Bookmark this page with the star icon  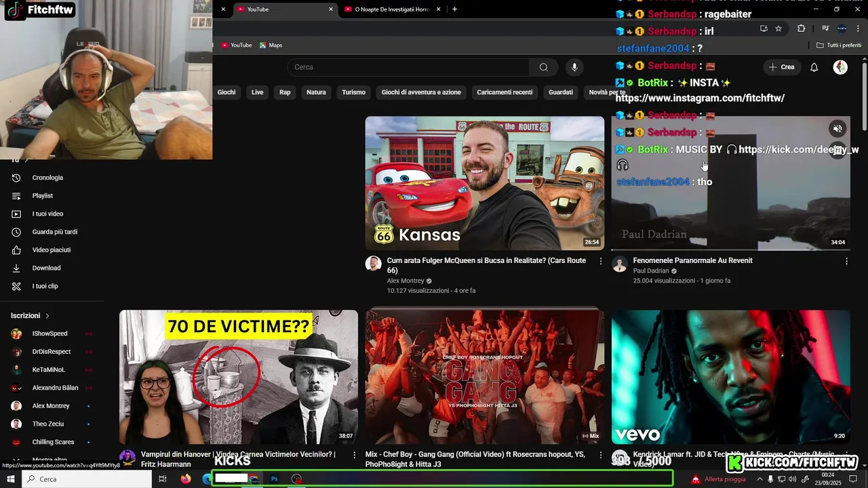click(778, 28)
